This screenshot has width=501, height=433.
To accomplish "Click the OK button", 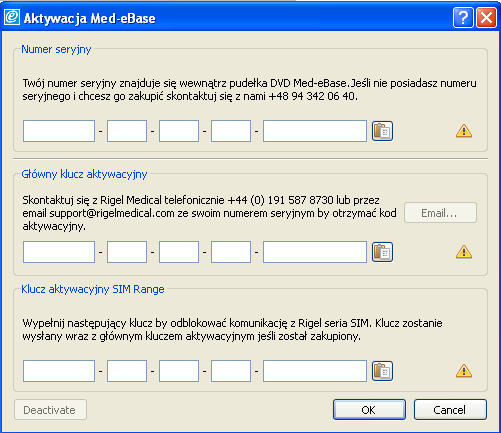I will [369, 410].
